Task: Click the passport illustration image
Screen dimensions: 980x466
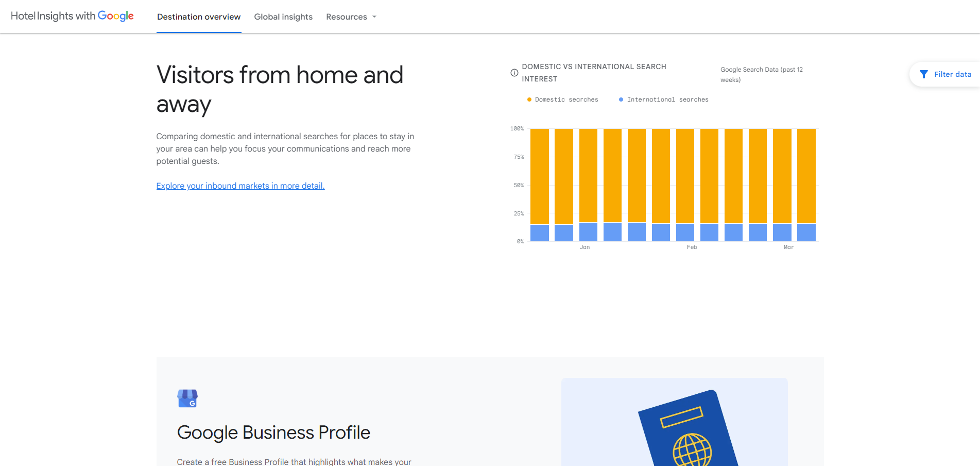Action: pos(674,422)
